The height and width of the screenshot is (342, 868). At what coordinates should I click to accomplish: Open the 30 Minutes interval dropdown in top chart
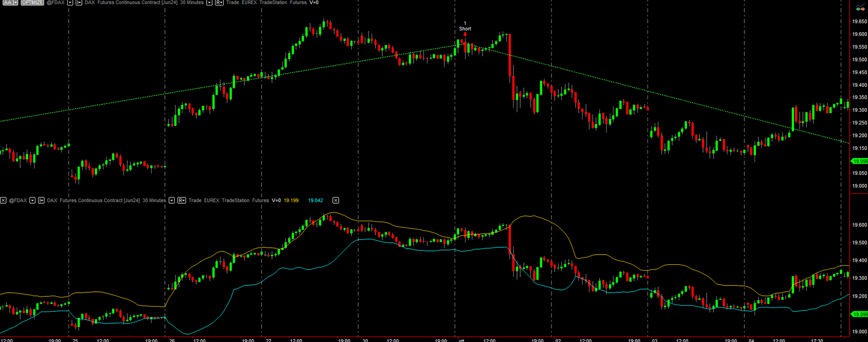(x=209, y=3)
